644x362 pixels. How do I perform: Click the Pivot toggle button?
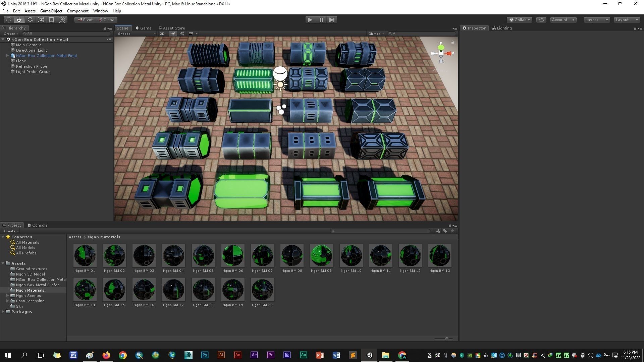[85, 20]
